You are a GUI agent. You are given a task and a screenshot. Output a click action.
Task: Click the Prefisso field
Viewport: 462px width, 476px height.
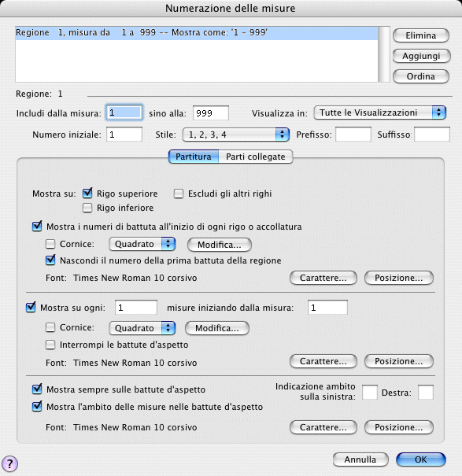point(353,135)
